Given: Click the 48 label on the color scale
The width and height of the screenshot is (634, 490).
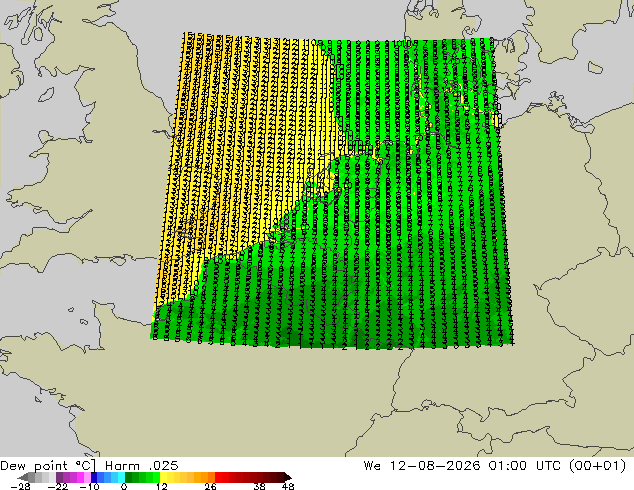Looking at the screenshot, I should click(288, 486).
